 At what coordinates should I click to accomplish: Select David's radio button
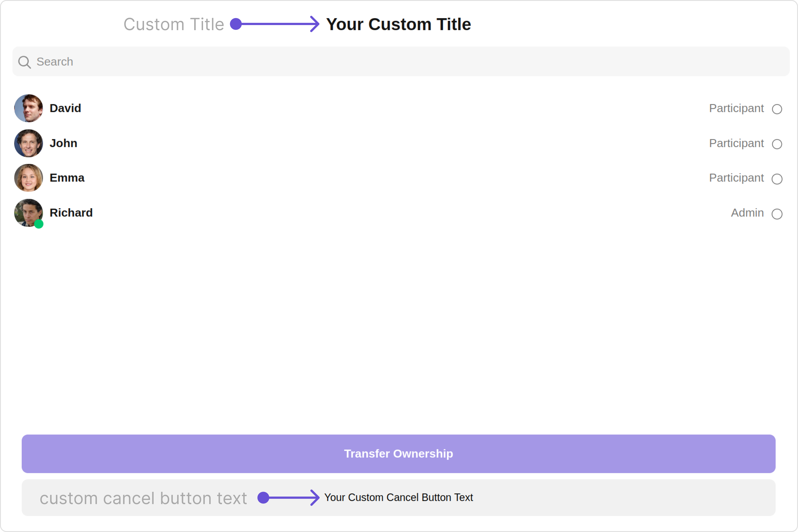pyautogui.click(x=777, y=109)
